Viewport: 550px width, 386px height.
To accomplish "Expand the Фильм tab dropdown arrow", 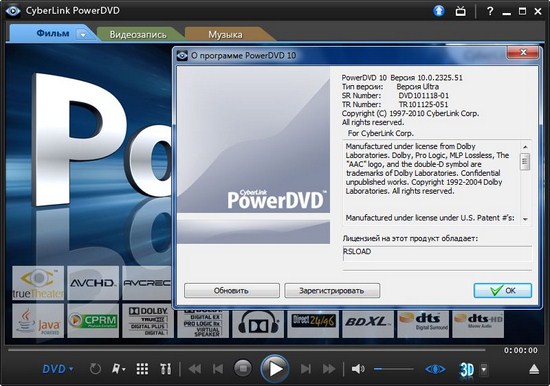I will click(83, 35).
